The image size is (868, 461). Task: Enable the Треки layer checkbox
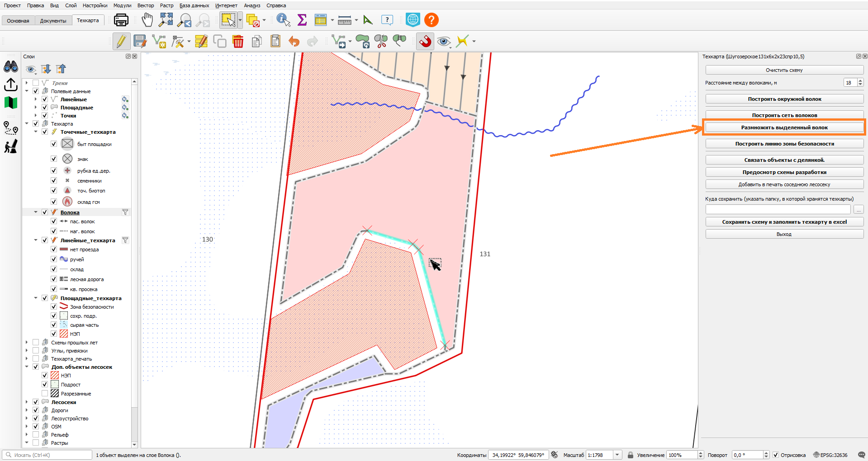(x=36, y=83)
